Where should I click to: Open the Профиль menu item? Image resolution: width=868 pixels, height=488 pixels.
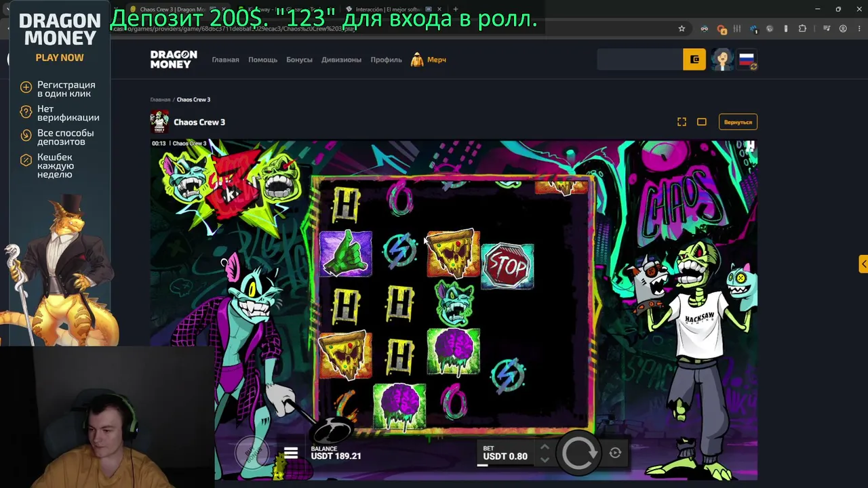coord(386,60)
